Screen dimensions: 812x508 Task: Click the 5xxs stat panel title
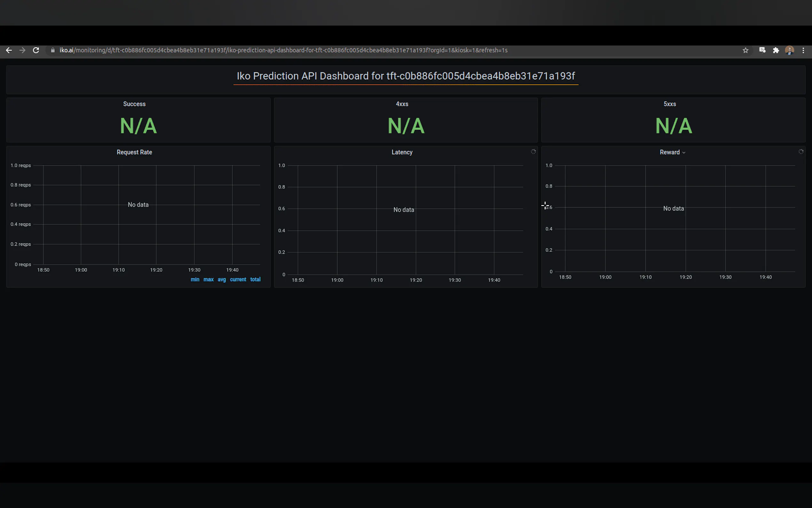(x=669, y=104)
